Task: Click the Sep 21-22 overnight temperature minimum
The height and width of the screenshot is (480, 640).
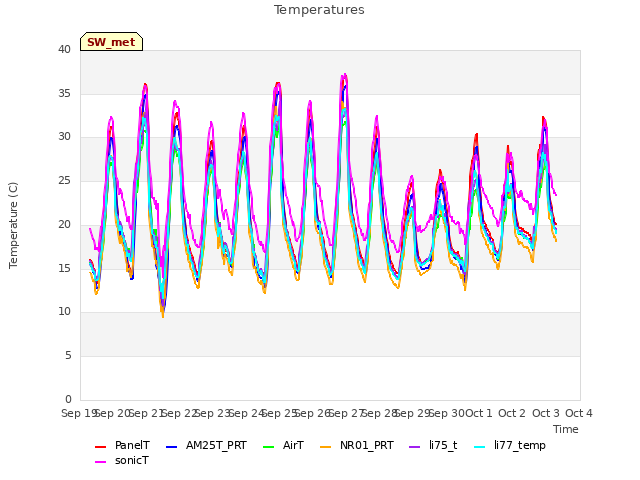Action: tap(163, 314)
